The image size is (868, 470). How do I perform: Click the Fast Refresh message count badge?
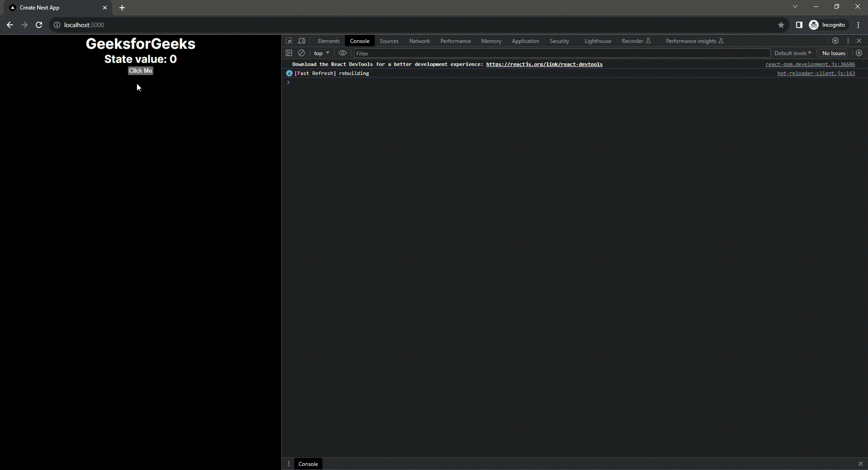coord(289,73)
